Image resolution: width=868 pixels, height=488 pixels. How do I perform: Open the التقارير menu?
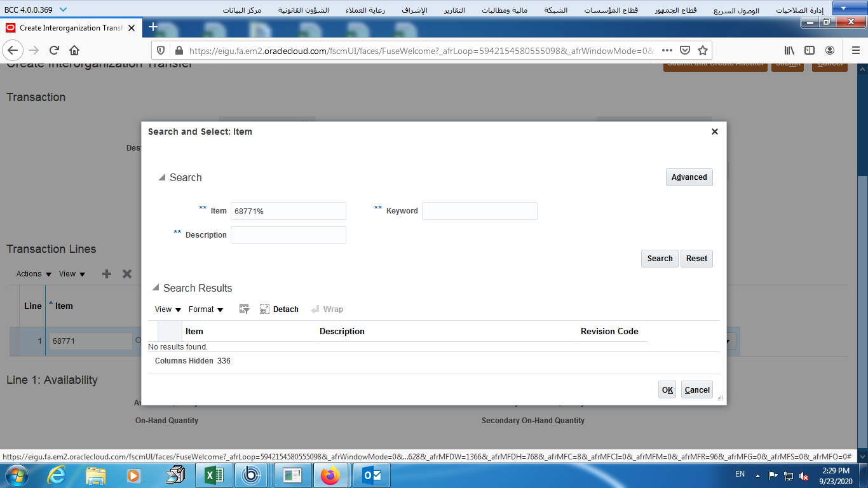point(453,10)
